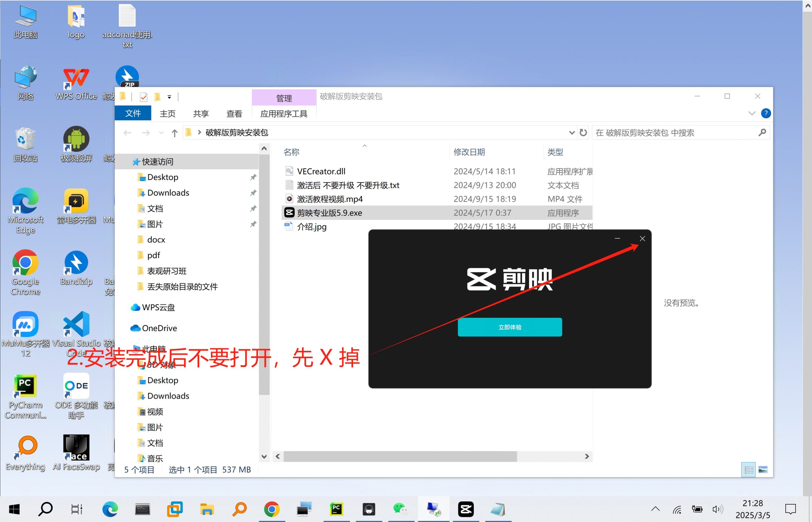Expand the address bar history dropdown
Image resolution: width=812 pixels, height=522 pixels.
click(x=572, y=132)
